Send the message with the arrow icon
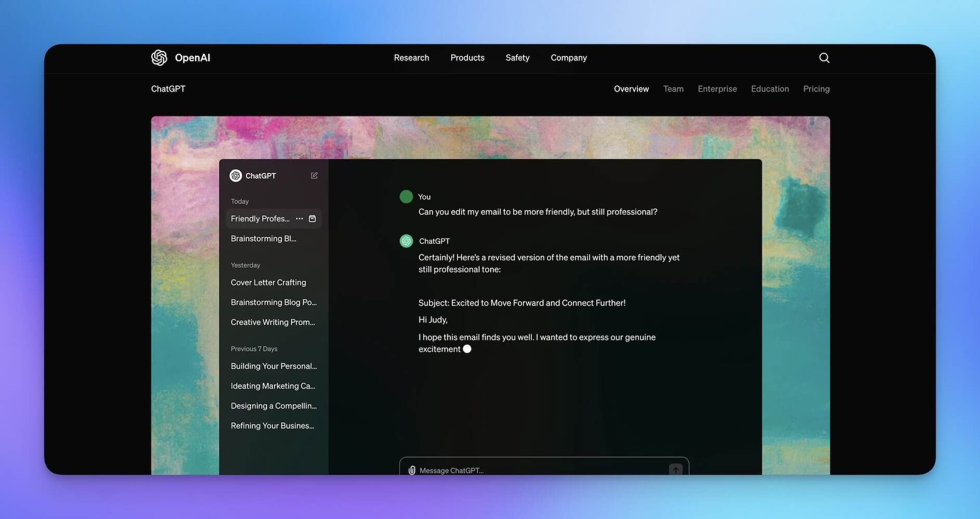The height and width of the screenshot is (519, 980). [675, 469]
